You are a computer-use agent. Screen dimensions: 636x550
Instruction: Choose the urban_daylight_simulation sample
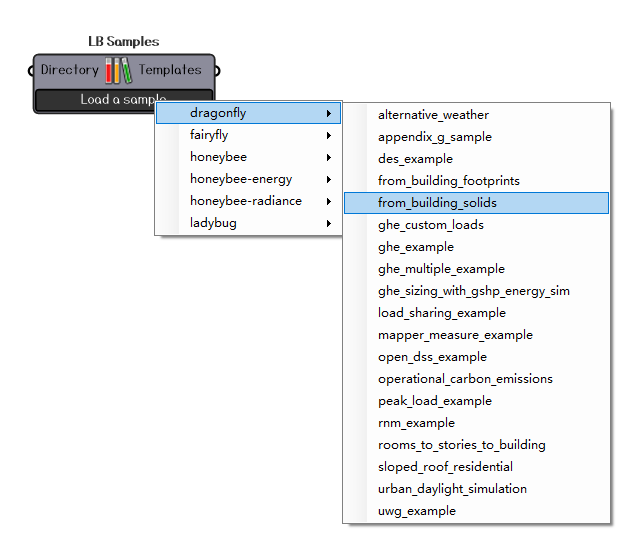pos(452,489)
